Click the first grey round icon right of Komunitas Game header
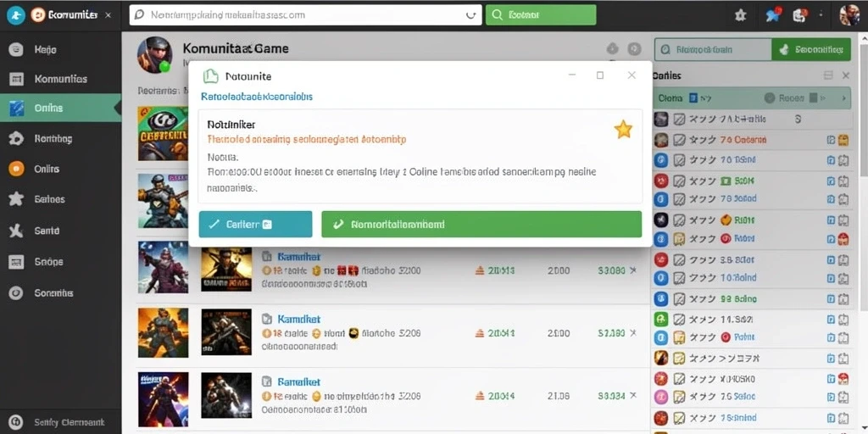The image size is (868, 434). click(612, 48)
